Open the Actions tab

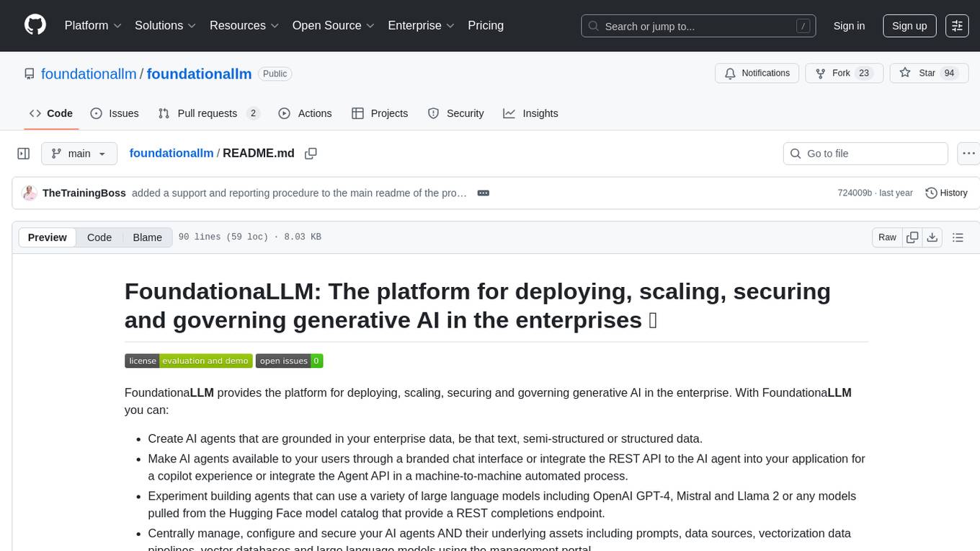pyautogui.click(x=305, y=113)
